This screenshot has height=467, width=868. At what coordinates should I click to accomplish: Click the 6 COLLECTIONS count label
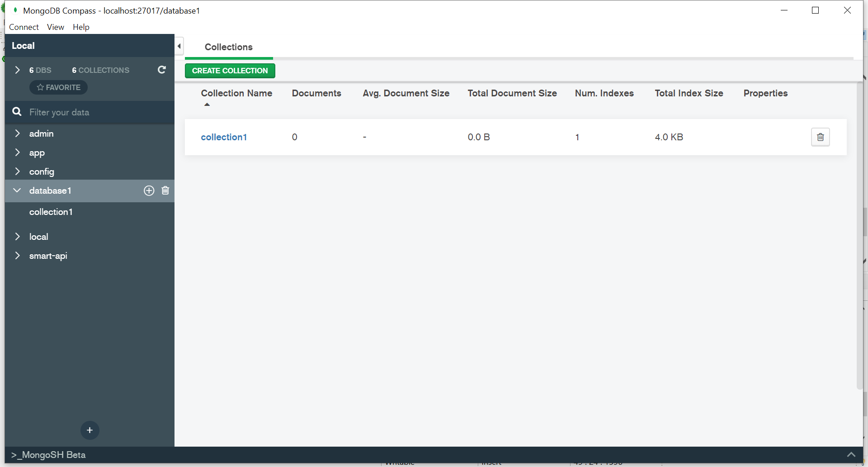(x=100, y=70)
